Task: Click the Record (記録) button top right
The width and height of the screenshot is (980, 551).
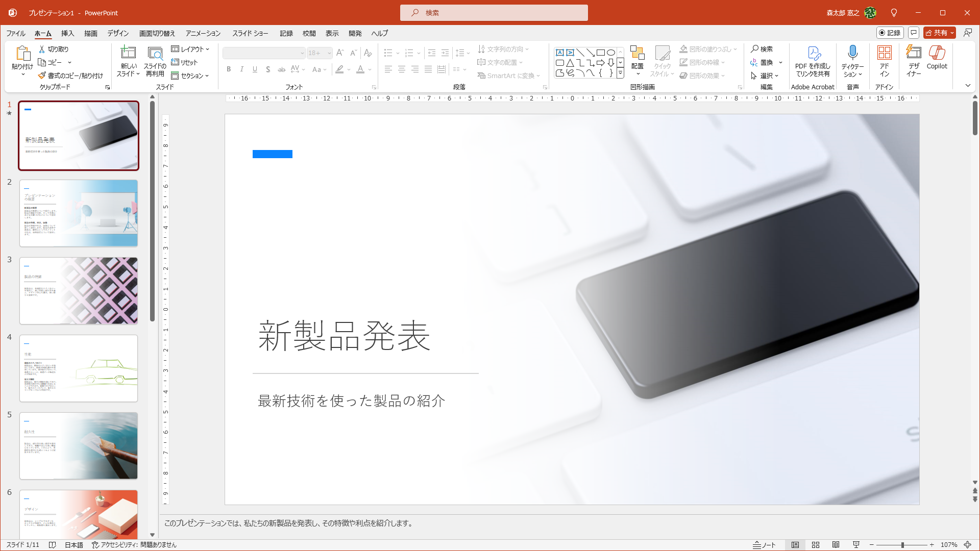Action: (x=890, y=33)
